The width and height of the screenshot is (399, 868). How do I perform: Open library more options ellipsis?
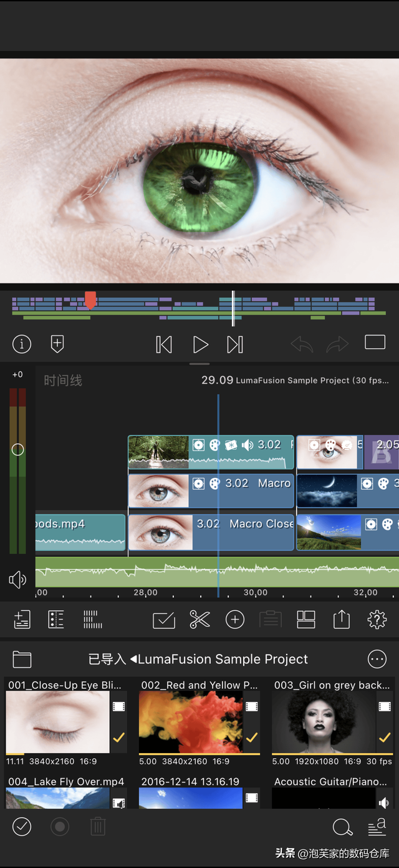pyautogui.click(x=377, y=659)
